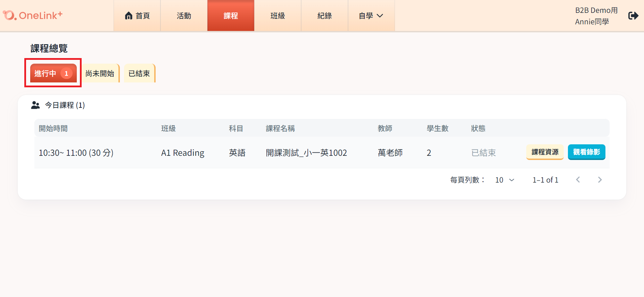
Task: Click the 觀看錄影 button
Action: coord(587,152)
